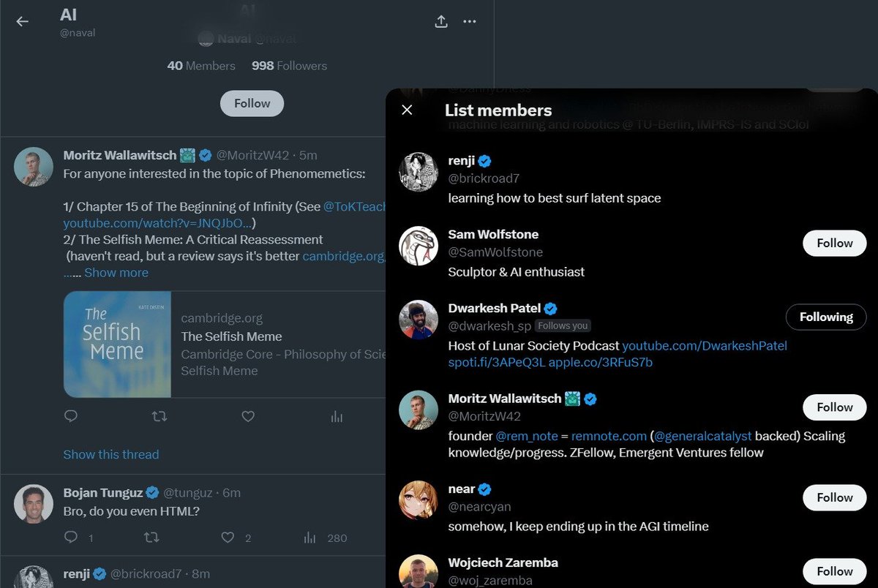This screenshot has height=588, width=878.
Task: Open the Sam Wolfstone name
Action: [493, 234]
